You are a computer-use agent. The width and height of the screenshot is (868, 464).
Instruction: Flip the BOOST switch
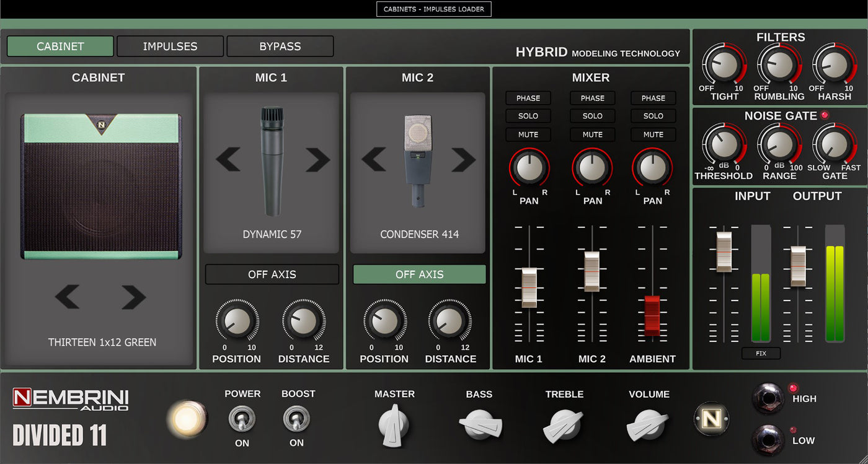coord(296,419)
